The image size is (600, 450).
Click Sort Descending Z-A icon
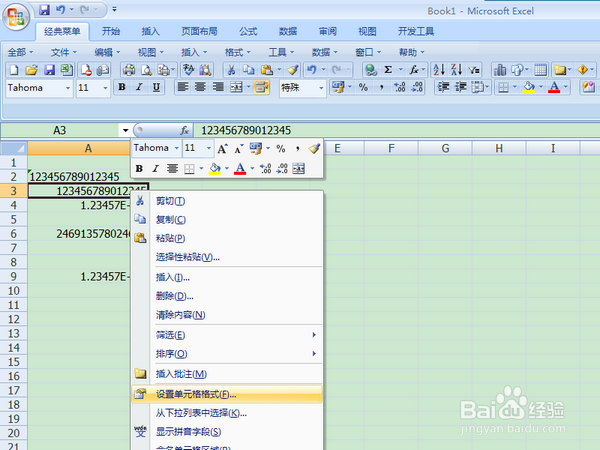[457, 70]
